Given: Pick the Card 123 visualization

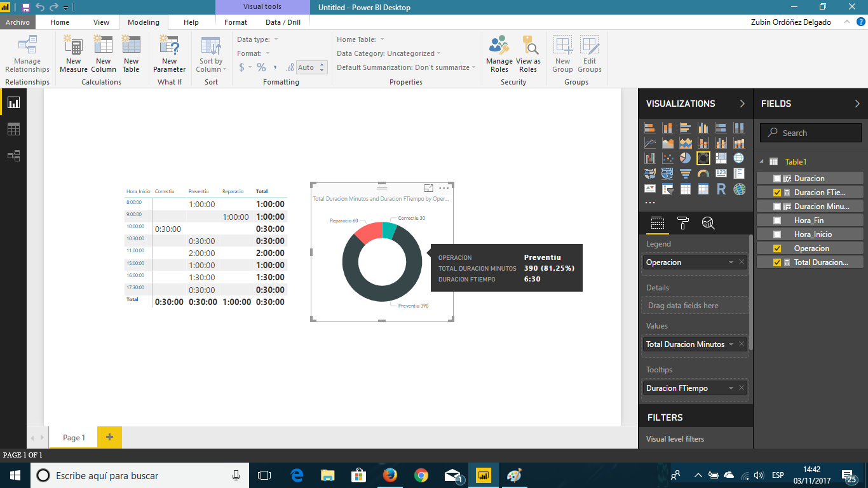Looking at the screenshot, I should pyautogui.click(x=721, y=173).
